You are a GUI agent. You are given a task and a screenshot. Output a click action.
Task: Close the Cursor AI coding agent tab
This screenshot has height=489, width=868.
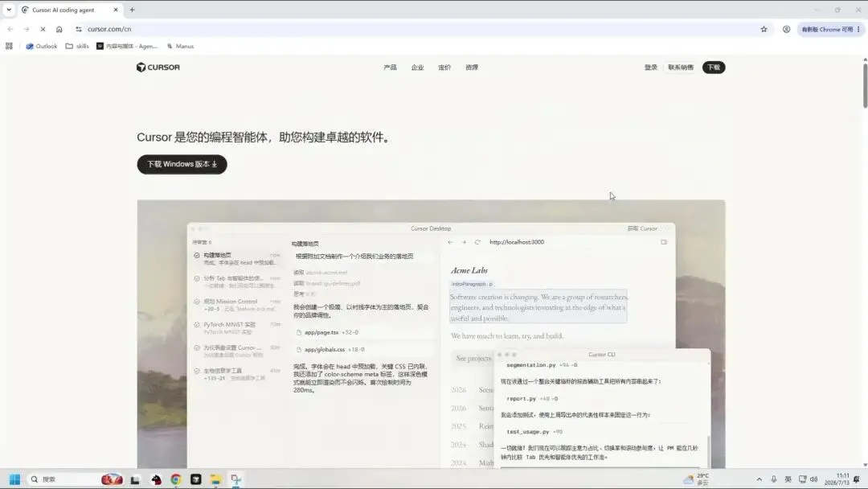tap(116, 10)
